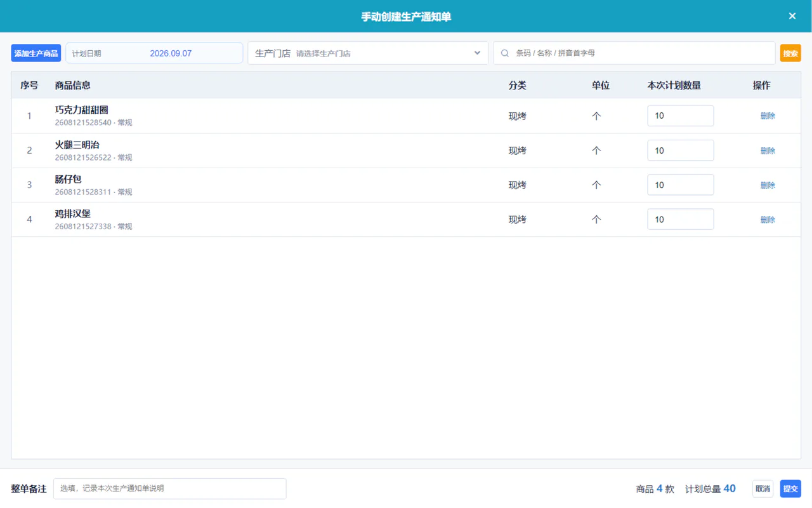Viewport: 812px width, 508px height.
Task: Delete the 鸡排汉堡 row
Action: (x=768, y=219)
